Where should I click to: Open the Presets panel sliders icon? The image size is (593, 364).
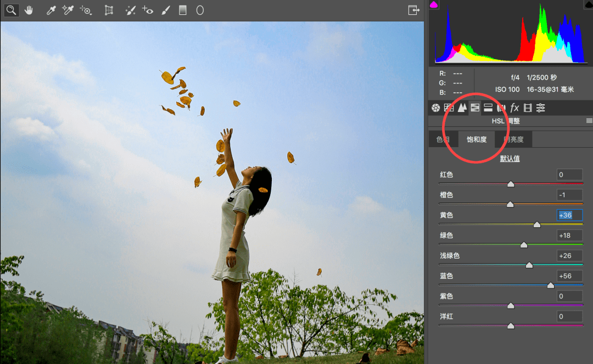tap(541, 108)
